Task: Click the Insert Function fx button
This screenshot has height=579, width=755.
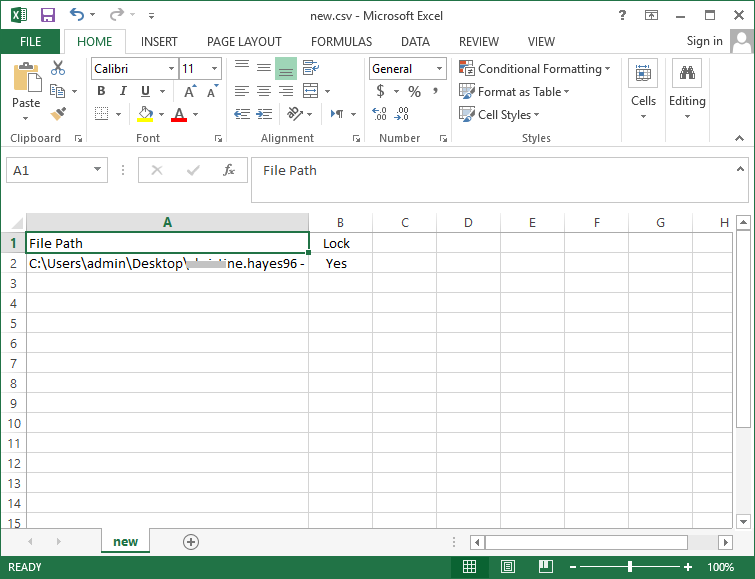Action: 229,170
